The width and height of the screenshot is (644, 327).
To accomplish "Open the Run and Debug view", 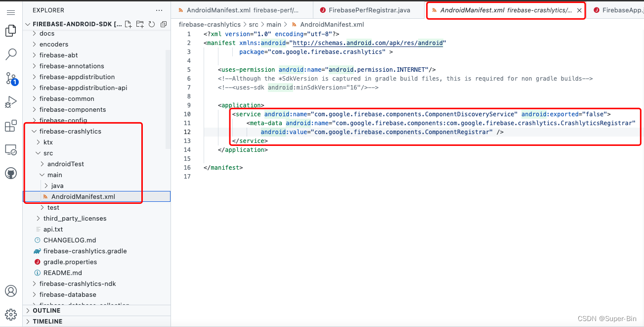I will [x=11, y=102].
